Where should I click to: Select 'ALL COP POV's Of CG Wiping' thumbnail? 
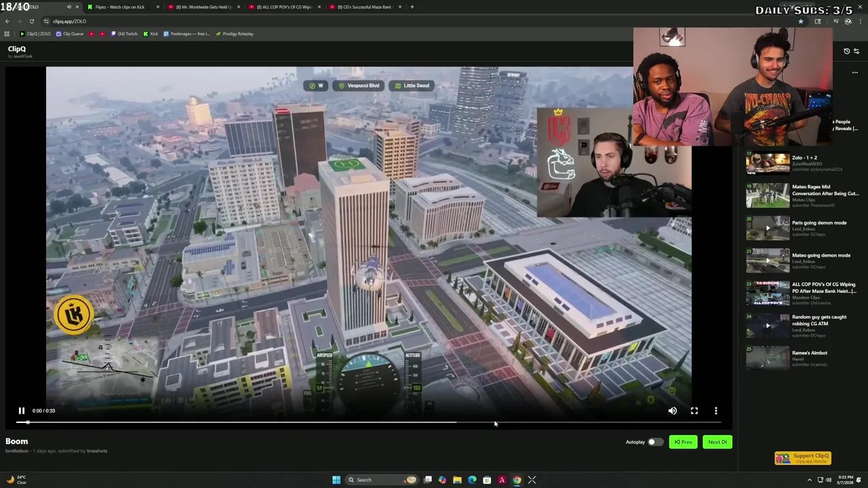pos(768,293)
